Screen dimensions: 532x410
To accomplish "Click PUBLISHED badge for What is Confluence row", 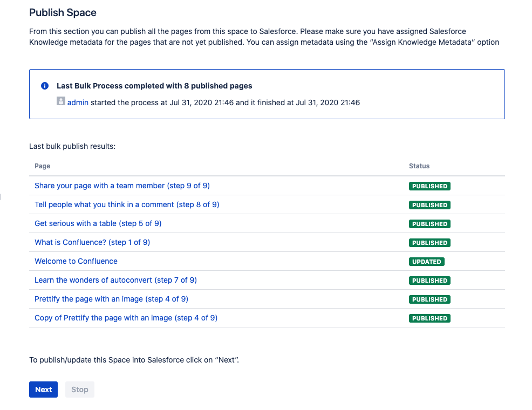I will tap(429, 243).
